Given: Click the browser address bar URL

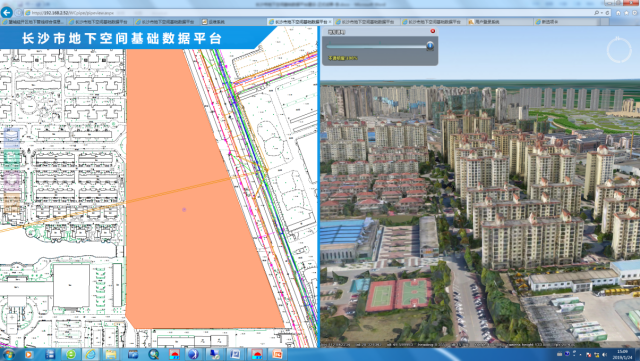Looking at the screenshot, I should point(73,13).
